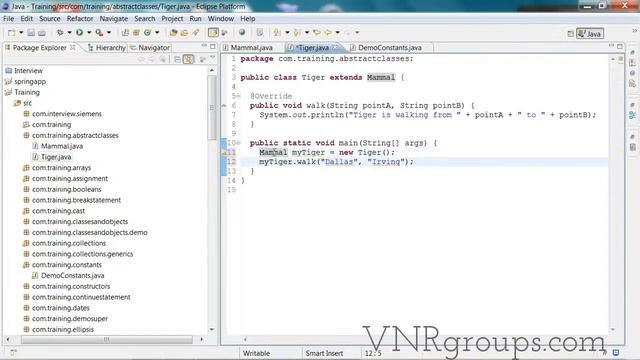Screen dimensions: 640x360
Task: Click the New file wizard icon
Action: (x=11, y=33)
